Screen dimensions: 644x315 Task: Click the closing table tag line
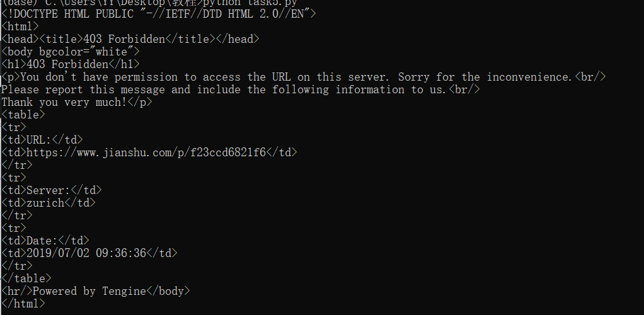pos(26,278)
